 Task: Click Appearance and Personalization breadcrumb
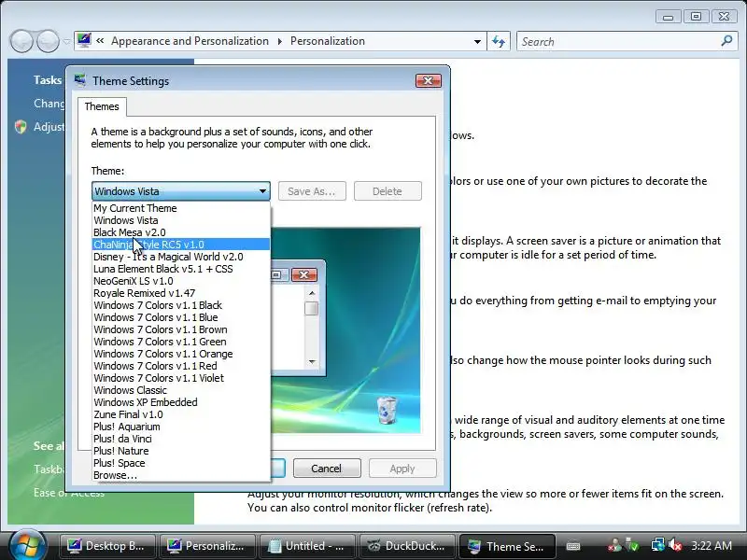tap(190, 41)
